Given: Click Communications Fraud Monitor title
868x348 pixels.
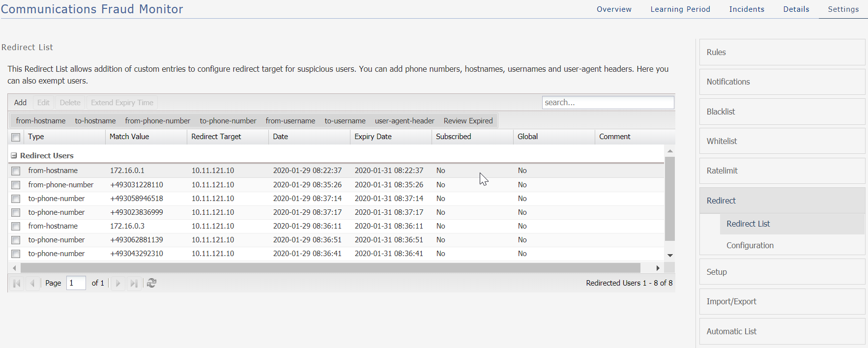Looking at the screenshot, I should (92, 9).
